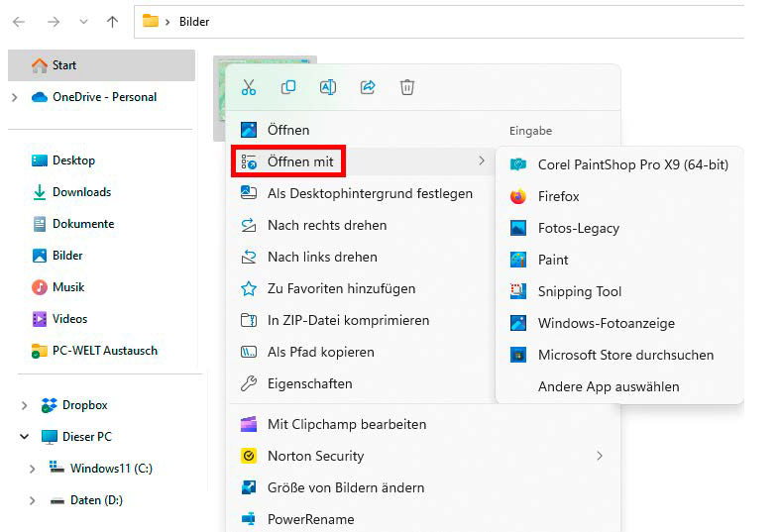Click the Delete trash can icon
The image size is (781, 532).
point(407,87)
